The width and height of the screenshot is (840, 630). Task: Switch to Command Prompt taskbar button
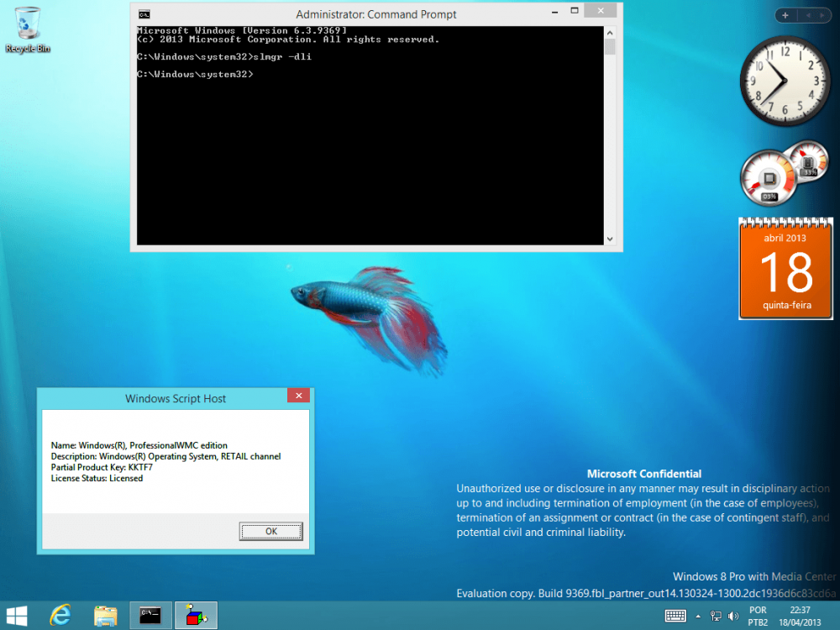click(150, 616)
